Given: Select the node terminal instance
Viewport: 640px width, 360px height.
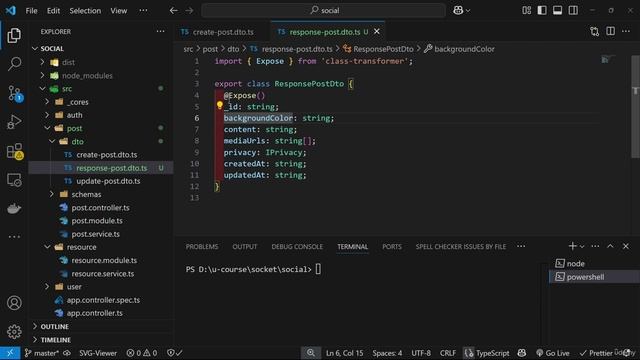Looking at the screenshot, I should point(576,264).
